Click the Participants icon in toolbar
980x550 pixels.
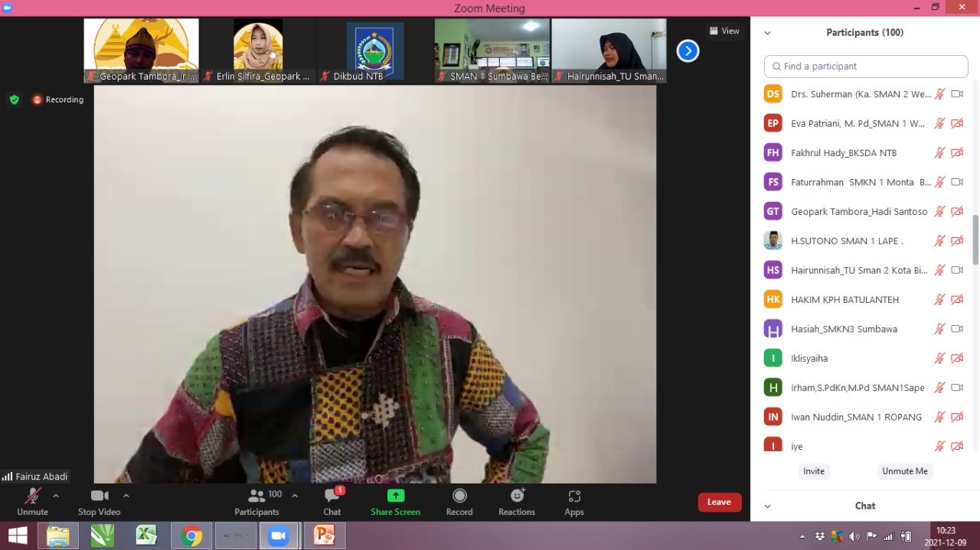point(256,496)
